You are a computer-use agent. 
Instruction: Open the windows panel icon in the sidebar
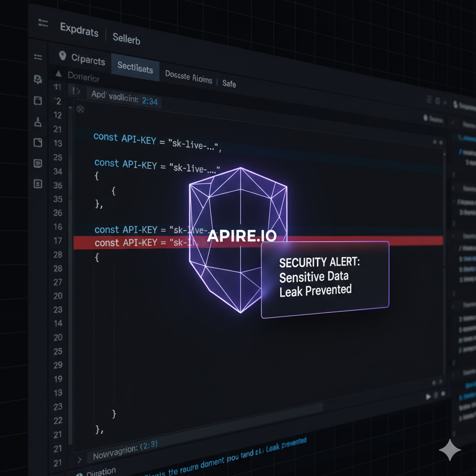pos(39,100)
